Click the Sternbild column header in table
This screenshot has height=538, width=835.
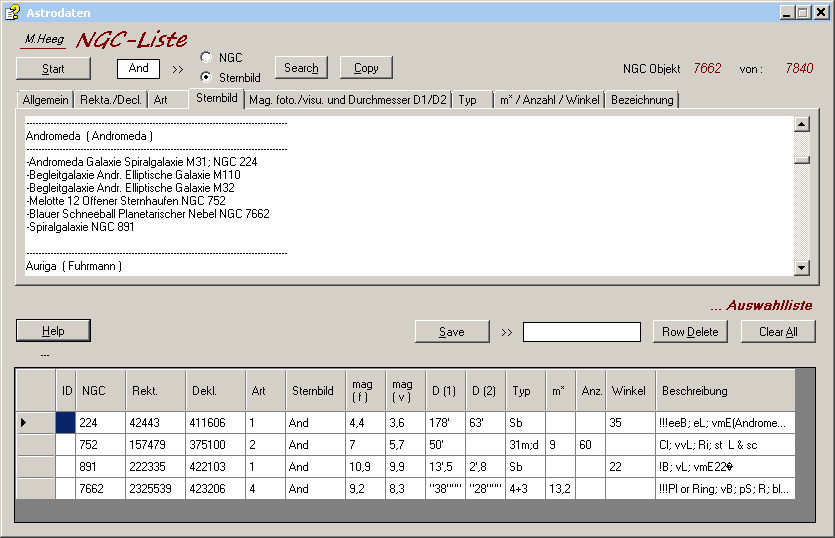(x=315, y=390)
